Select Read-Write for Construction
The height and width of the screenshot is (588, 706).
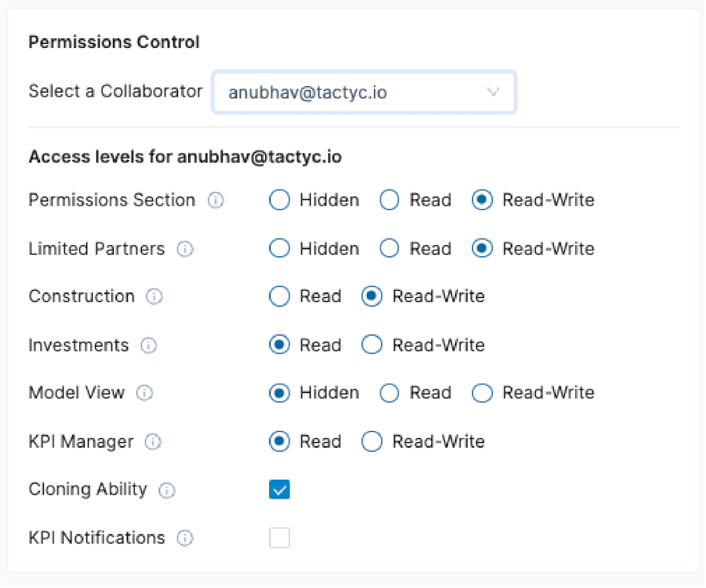372,296
